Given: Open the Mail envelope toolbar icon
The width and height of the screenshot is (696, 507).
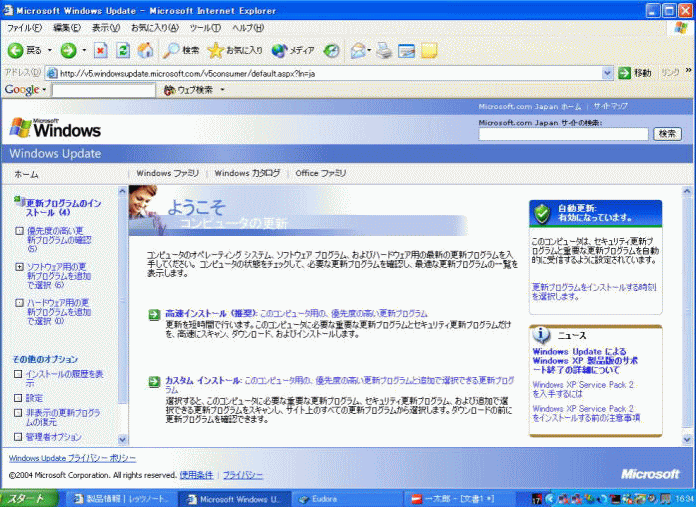Looking at the screenshot, I should point(357,51).
